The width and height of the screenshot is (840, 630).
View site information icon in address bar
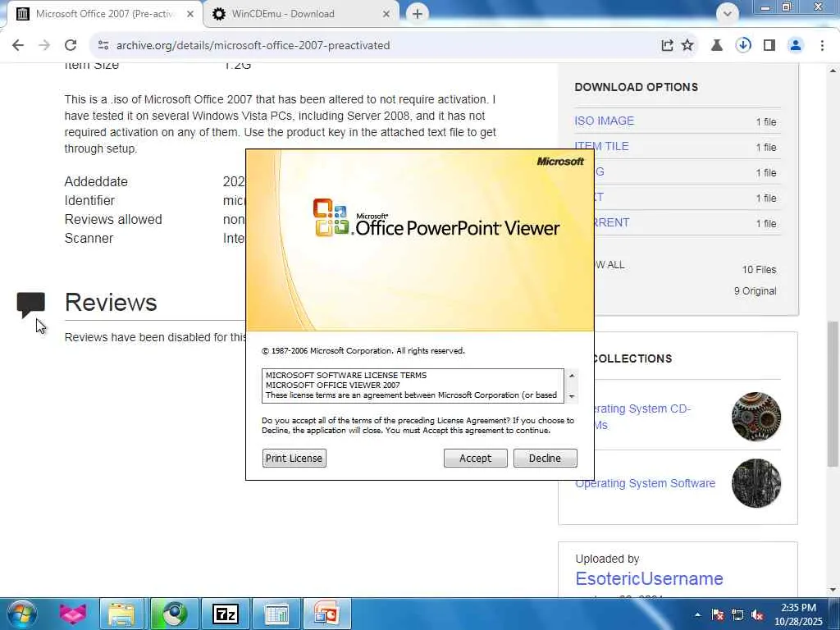(x=103, y=46)
